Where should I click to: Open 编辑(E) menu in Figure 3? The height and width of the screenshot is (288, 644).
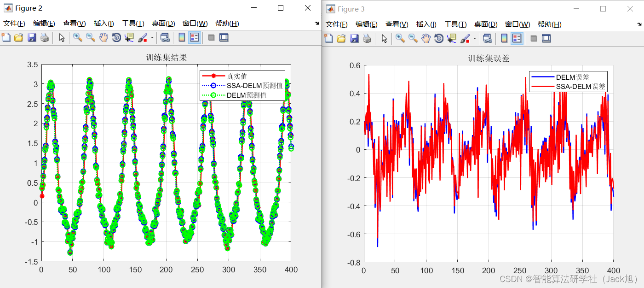pyautogui.click(x=367, y=24)
